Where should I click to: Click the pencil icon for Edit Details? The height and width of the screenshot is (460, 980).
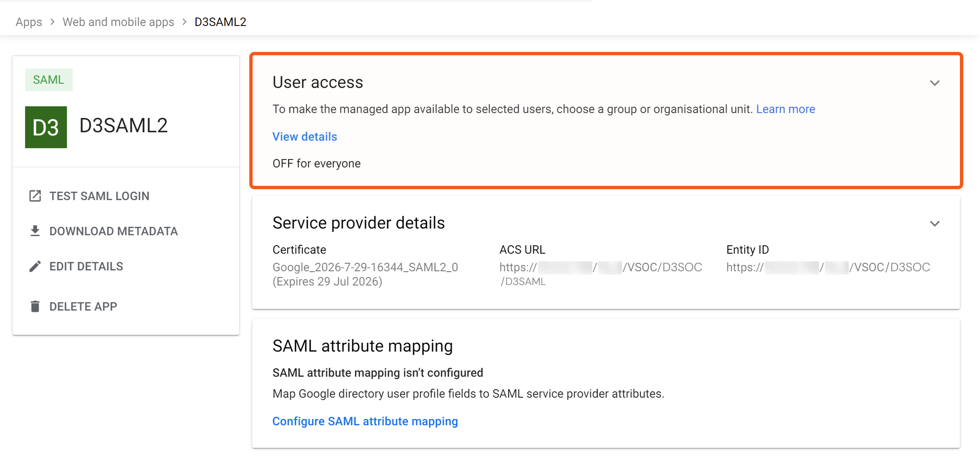35,266
